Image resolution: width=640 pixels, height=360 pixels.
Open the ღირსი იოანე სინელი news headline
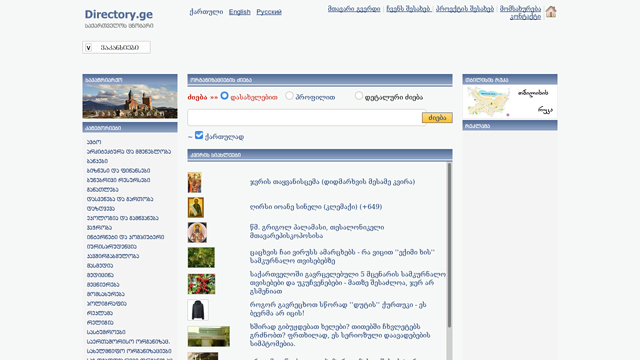pos(316,207)
